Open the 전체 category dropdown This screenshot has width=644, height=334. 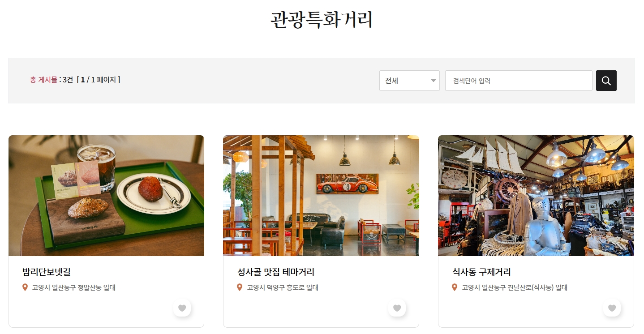pyautogui.click(x=409, y=81)
